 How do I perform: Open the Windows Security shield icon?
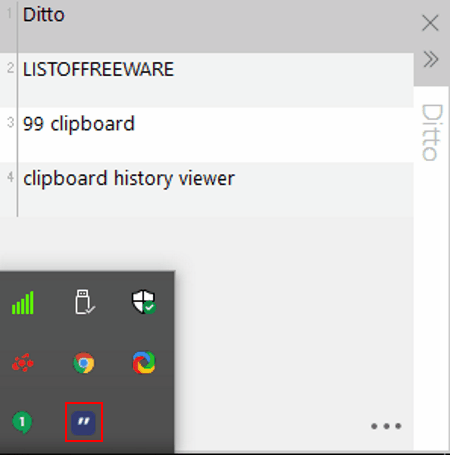click(144, 302)
